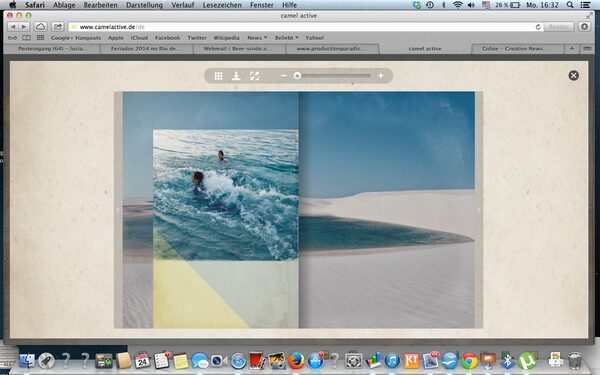Open iTunes from the Dock
The width and height of the screenshot is (600, 375).
pos(392,360)
